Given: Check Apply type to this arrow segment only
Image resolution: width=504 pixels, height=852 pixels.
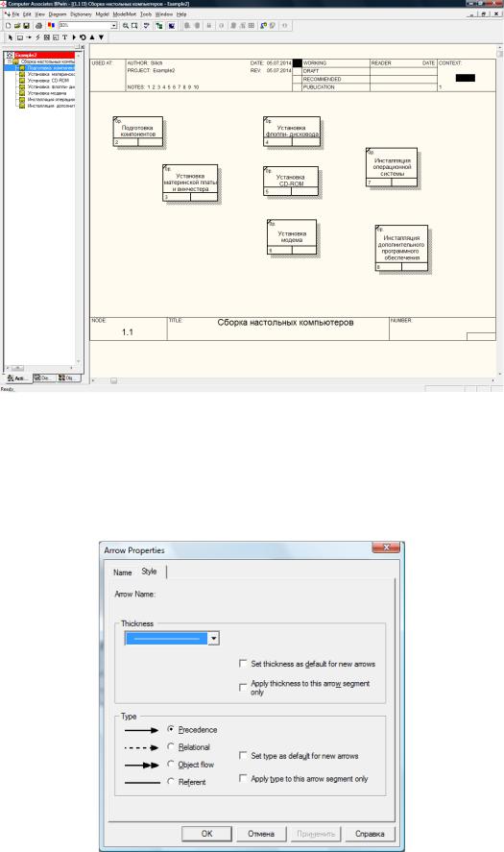Looking at the screenshot, I should coord(243,779).
